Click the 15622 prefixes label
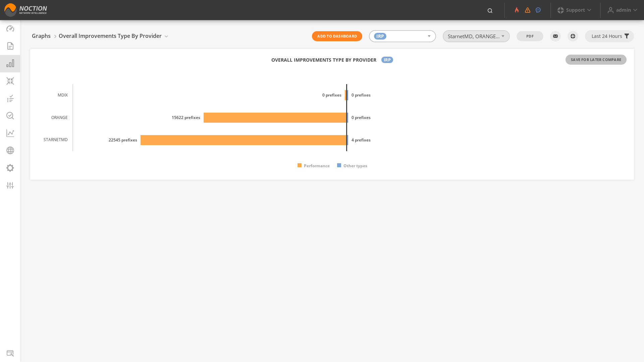Screen dimensions: 644x362 (x=186, y=118)
